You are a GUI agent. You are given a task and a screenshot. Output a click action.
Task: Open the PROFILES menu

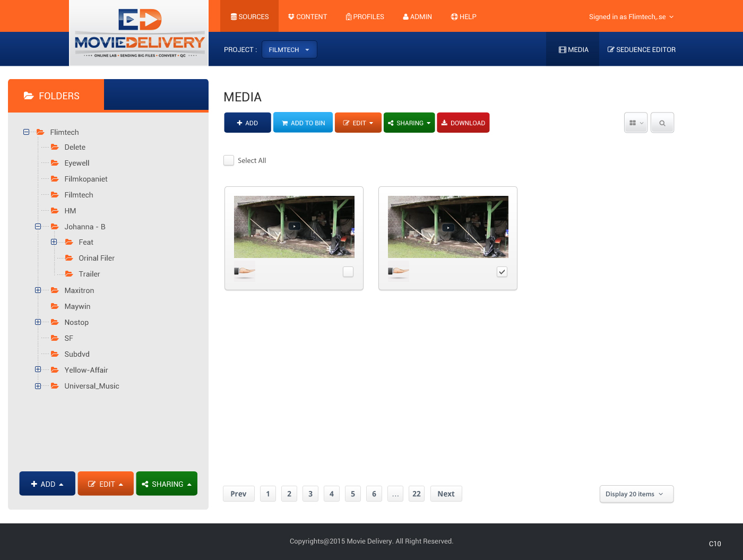point(365,16)
